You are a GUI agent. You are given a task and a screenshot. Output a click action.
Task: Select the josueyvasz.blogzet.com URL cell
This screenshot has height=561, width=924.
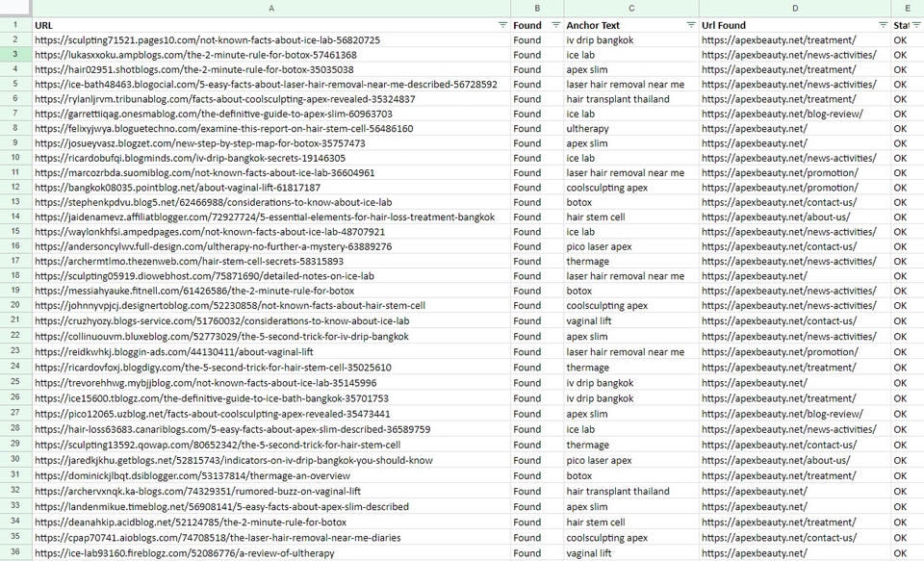(x=271, y=143)
